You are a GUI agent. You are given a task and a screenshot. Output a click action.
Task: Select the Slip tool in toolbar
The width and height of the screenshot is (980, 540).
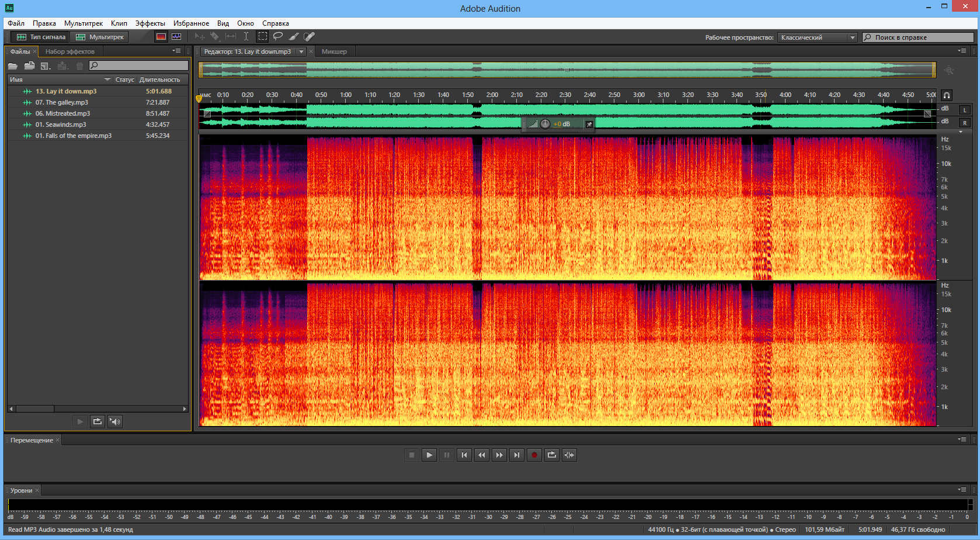(x=231, y=37)
